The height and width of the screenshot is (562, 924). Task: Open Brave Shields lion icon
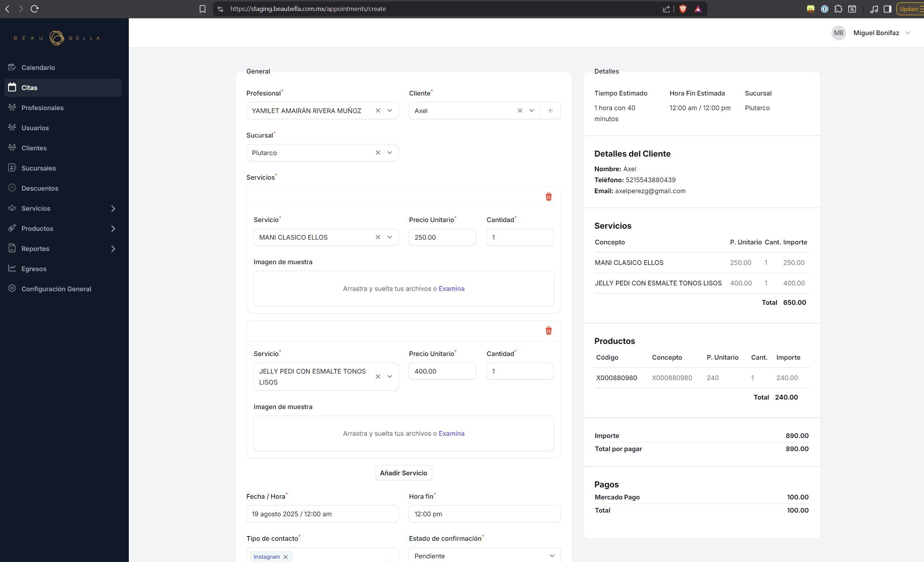pyautogui.click(x=682, y=9)
